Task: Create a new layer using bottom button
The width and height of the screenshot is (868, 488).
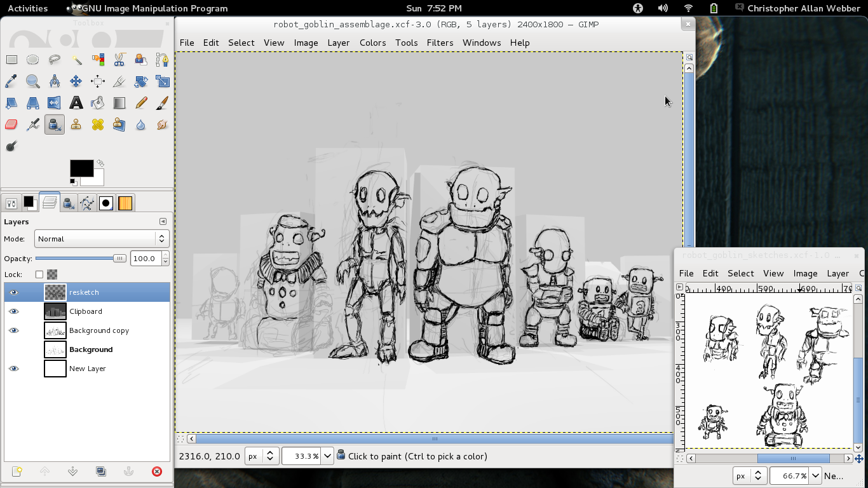Action: tap(17, 471)
